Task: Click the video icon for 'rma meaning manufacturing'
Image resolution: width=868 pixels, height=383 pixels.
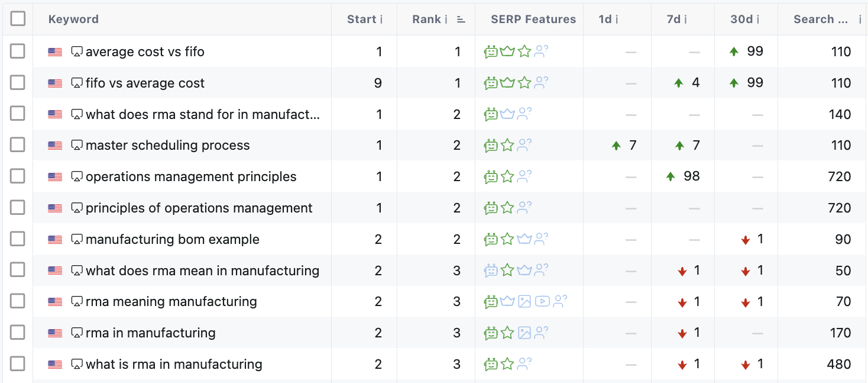Action: (542, 301)
